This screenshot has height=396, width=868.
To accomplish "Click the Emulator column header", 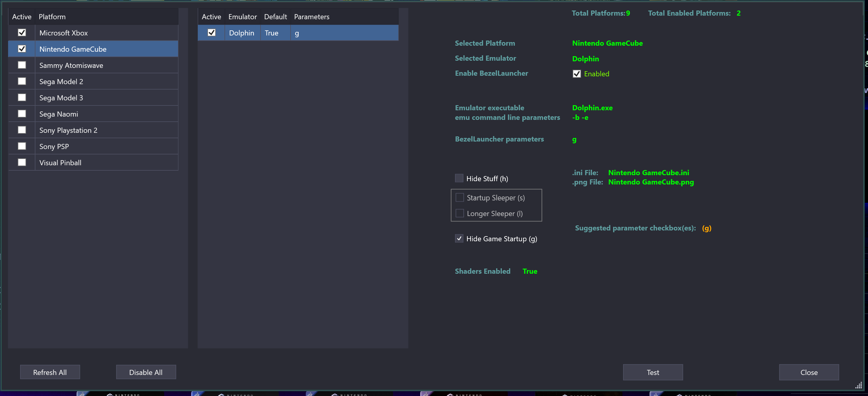I will [243, 17].
